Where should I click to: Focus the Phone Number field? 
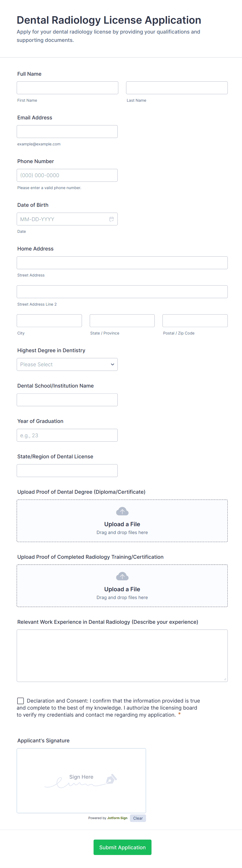[67, 175]
